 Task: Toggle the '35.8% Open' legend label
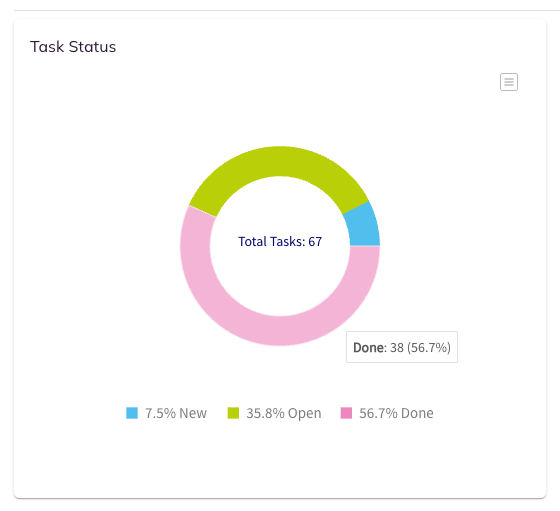tap(284, 413)
